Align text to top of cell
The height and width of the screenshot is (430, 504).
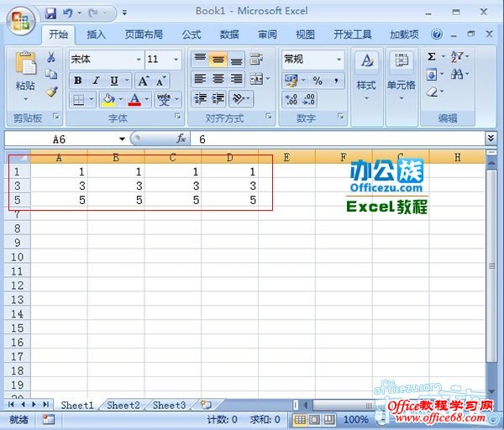200,59
